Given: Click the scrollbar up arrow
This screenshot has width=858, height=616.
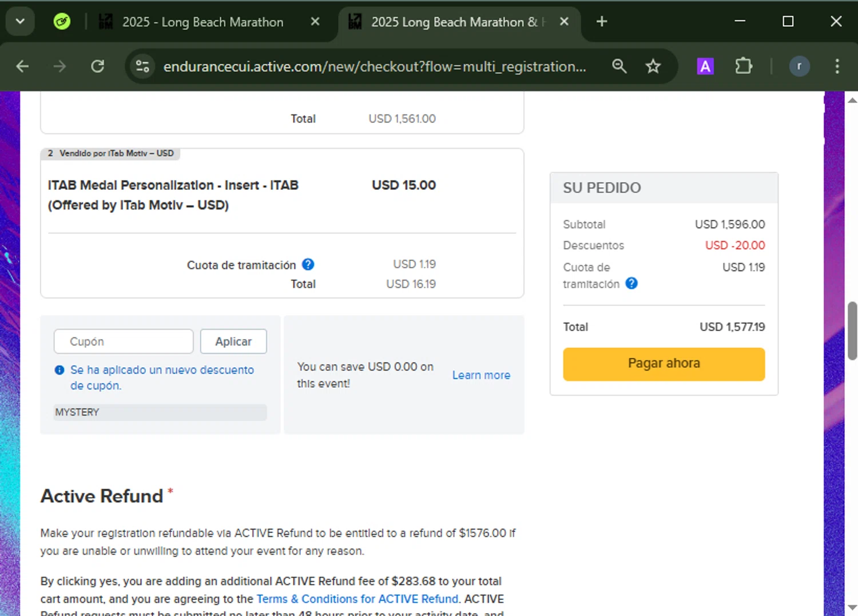Looking at the screenshot, I should coord(852,100).
